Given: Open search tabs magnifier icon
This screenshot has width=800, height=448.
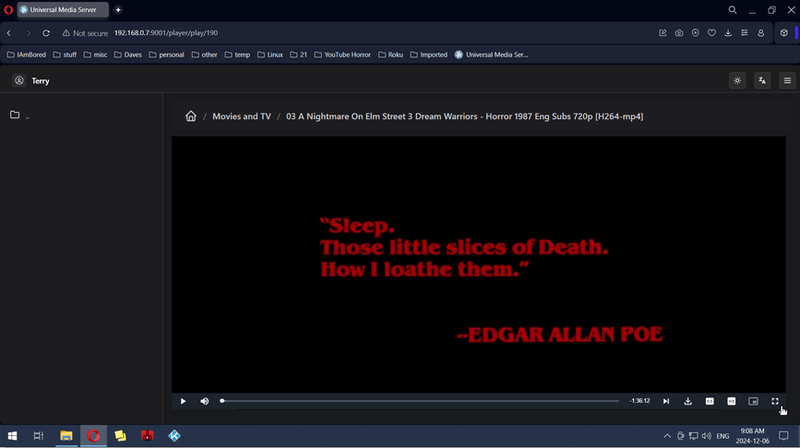Looking at the screenshot, I should pos(732,10).
